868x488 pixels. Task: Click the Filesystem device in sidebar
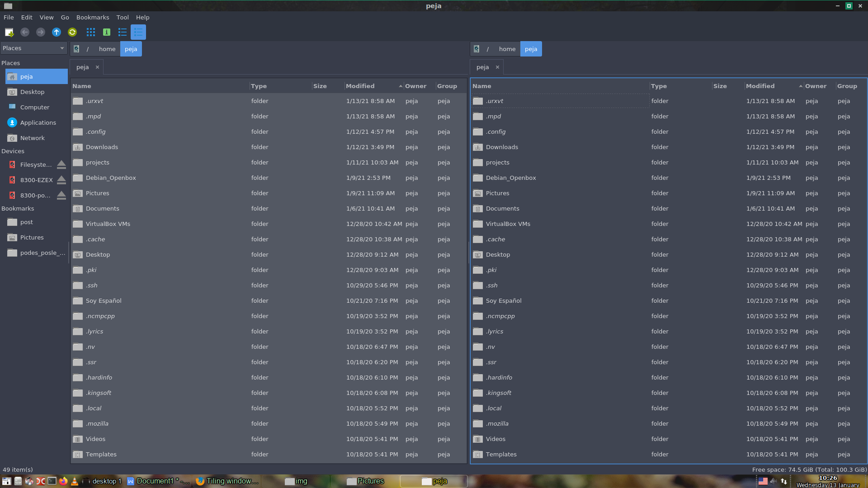tap(33, 164)
